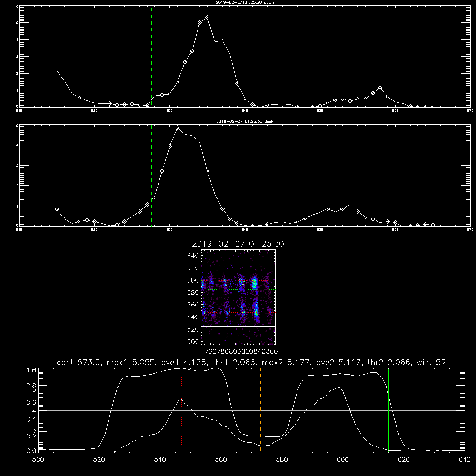Click the highest data point in dawn plot
Screen dimensions: 476x476
point(207,18)
